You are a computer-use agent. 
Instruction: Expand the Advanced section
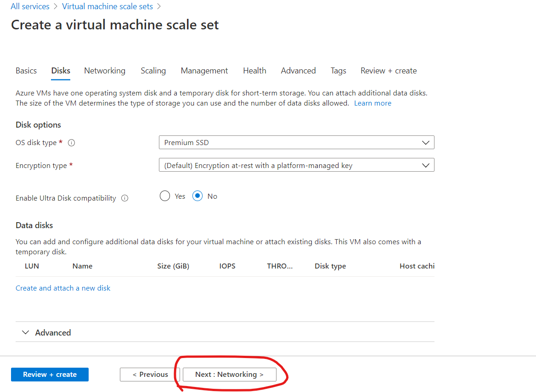[46, 332]
